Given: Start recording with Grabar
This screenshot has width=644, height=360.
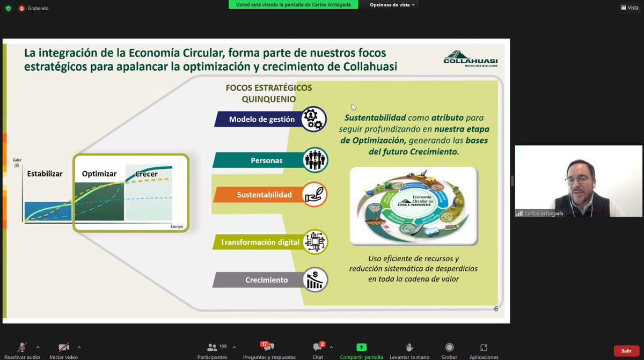Looking at the screenshot, I should (449, 350).
